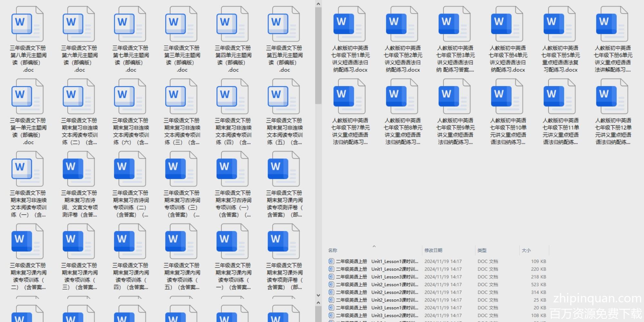This screenshot has width=644, height=322.
Task: Open 期末复习古诗词专项训练（三）document icon
Action: (181, 169)
